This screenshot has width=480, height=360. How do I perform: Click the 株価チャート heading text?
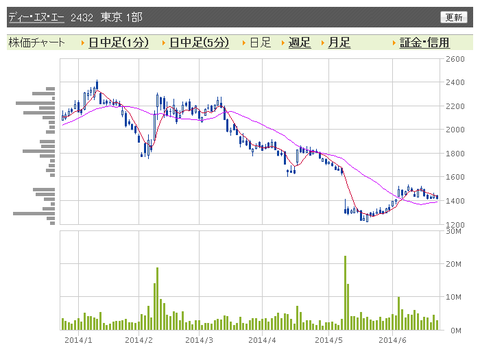pos(36,43)
